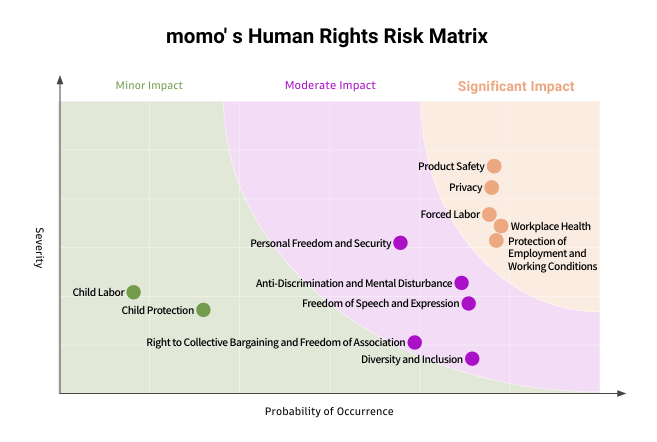Click the Anti-Discrimination and Mental Disturbance marker
This screenshot has width=657, height=442.
point(462,283)
